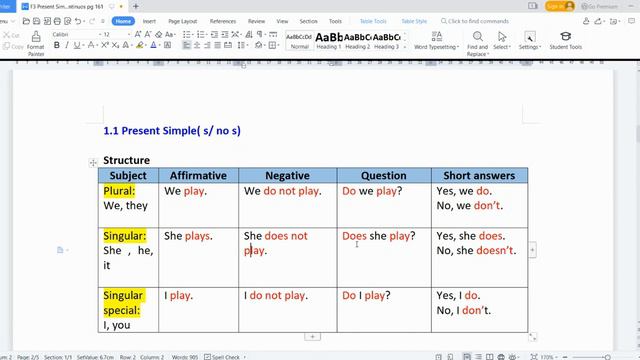This screenshot has height=360, width=640.
Task: Click the share user icon in tab bar
Action: (586, 21)
